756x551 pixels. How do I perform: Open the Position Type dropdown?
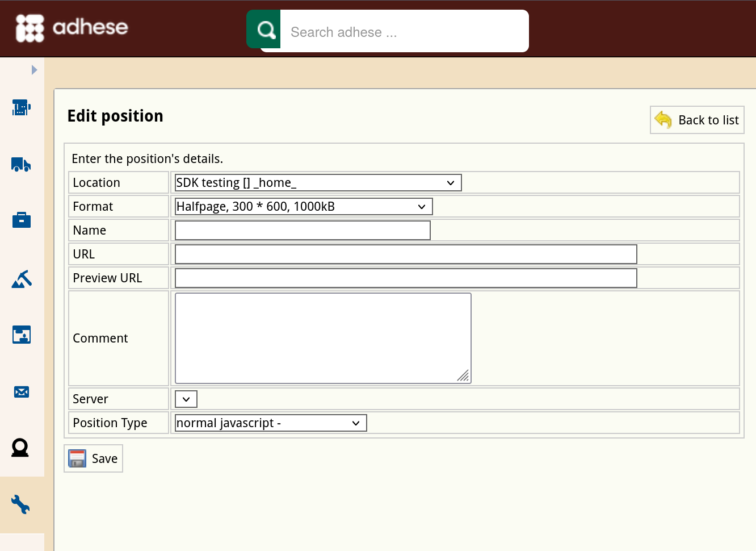point(271,423)
